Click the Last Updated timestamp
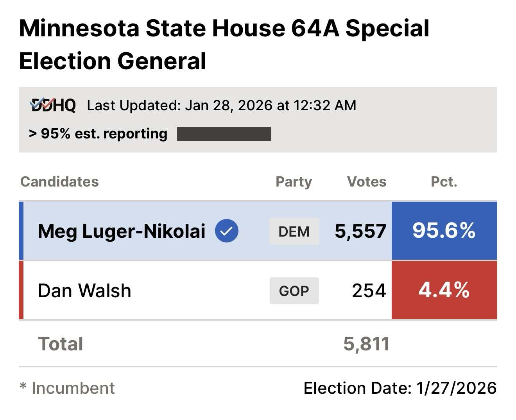 (221, 105)
